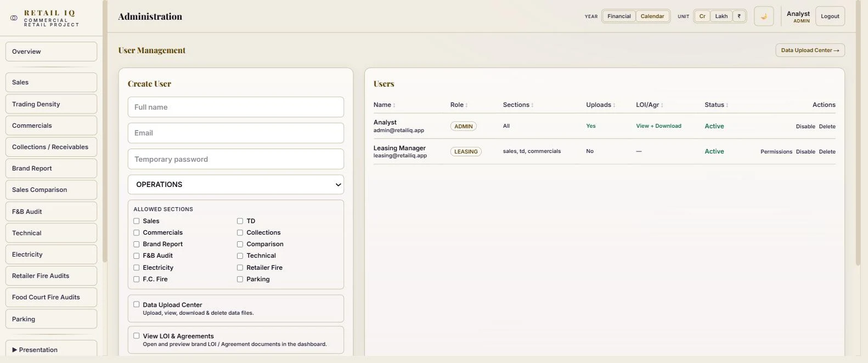The image size is (868, 363).
Task: Navigate to Commercials in sidebar
Action: 51,126
